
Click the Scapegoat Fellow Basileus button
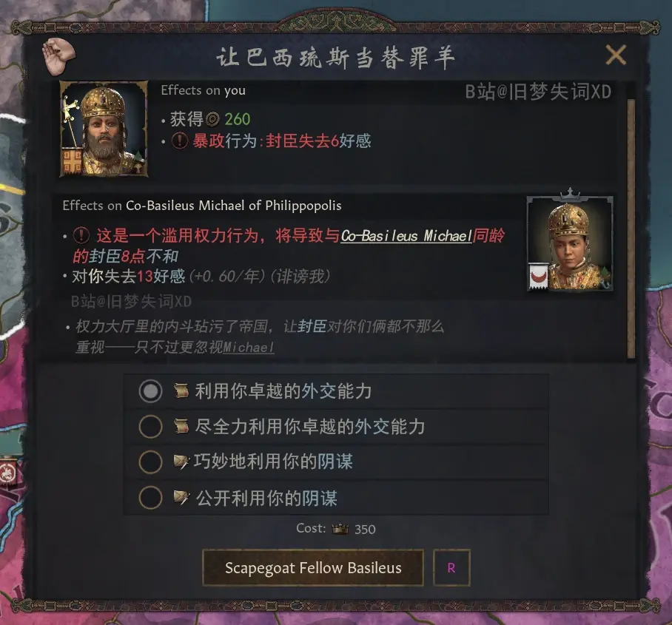pos(313,567)
